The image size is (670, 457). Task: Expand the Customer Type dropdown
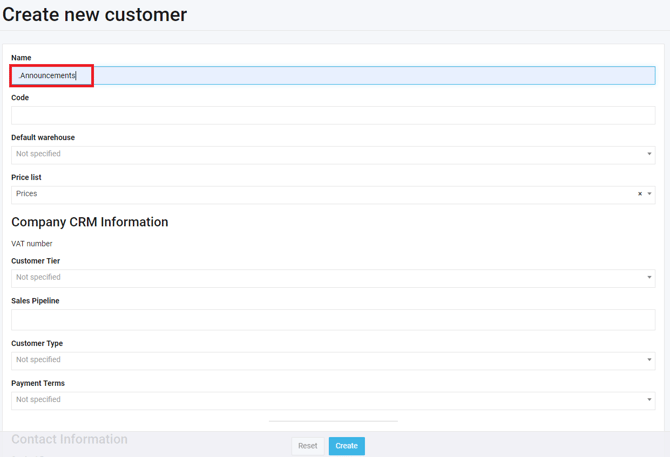(x=333, y=360)
